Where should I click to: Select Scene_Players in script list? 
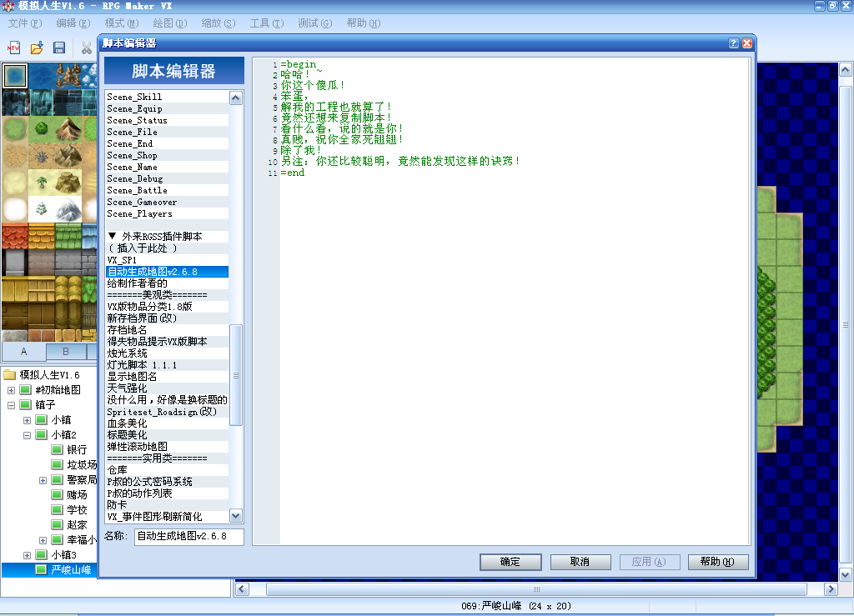coord(167,213)
